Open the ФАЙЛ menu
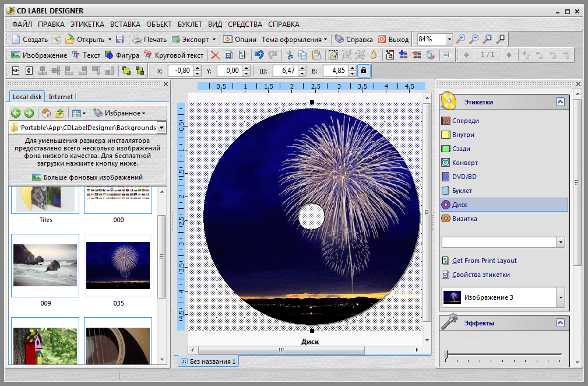Screen dimensions: 588x386 tap(22, 24)
